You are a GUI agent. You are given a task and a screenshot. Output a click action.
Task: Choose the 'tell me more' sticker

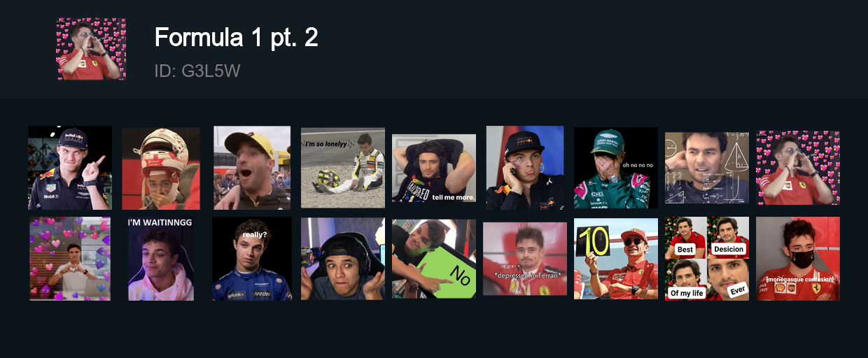click(x=434, y=168)
